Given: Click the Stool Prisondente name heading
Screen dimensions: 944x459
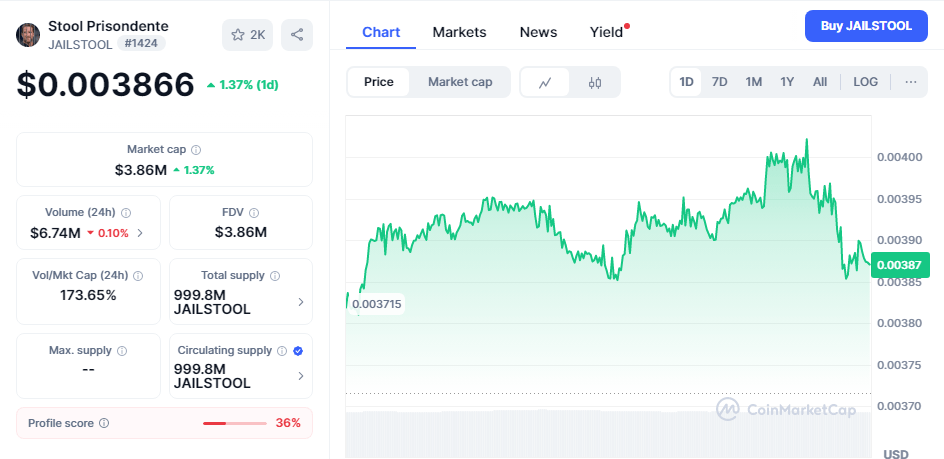Looking at the screenshot, I should pos(108,27).
